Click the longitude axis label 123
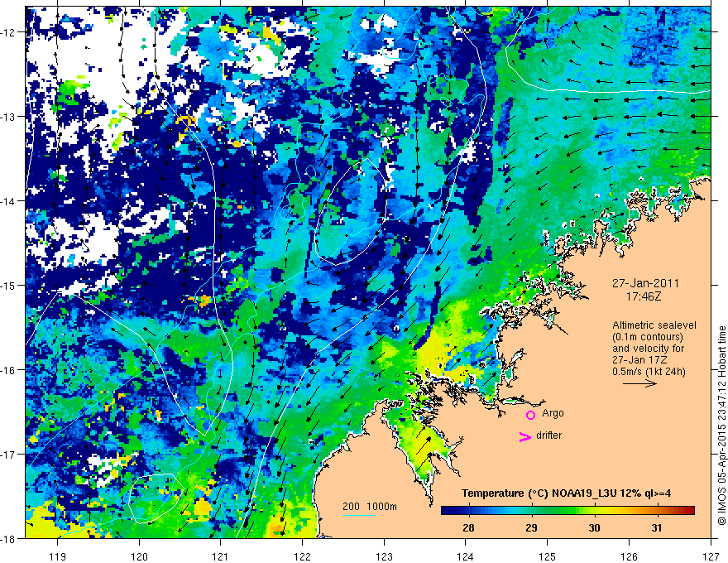 tap(384, 556)
